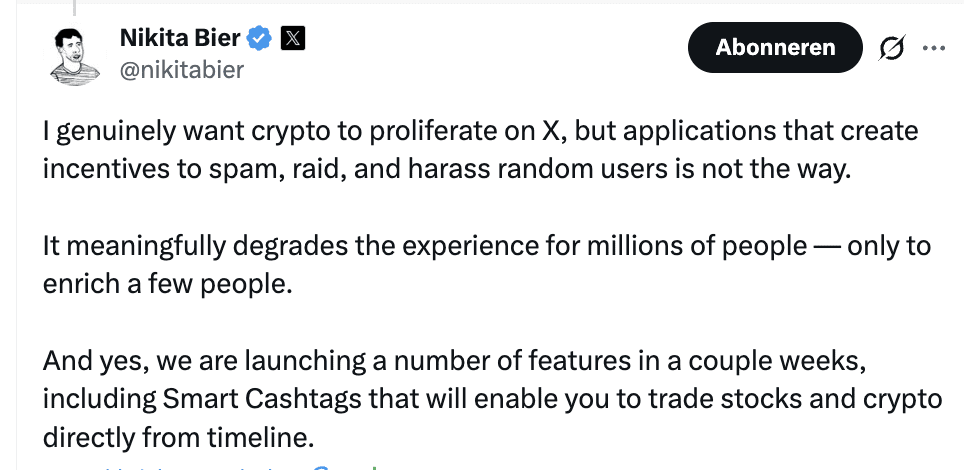Click the thread connector line above the avatar
The image size is (964, 470).
click(x=73, y=6)
